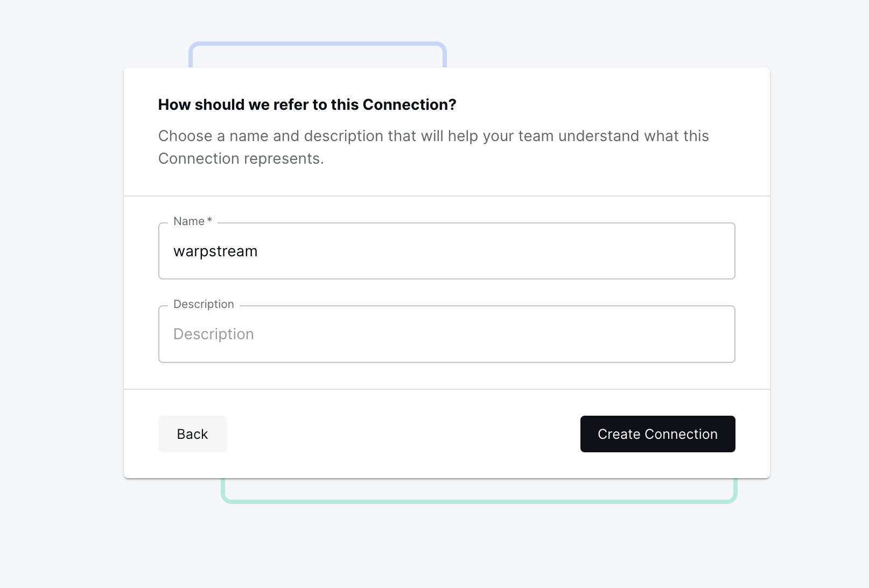Image resolution: width=869 pixels, height=588 pixels.
Task: Click the "Connection represents." subtitle line
Action: (x=241, y=159)
